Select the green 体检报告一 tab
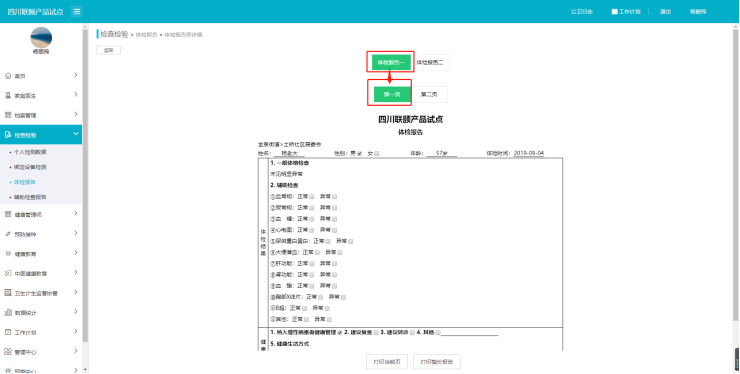This screenshot has height=374, width=740. (x=391, y=62)
